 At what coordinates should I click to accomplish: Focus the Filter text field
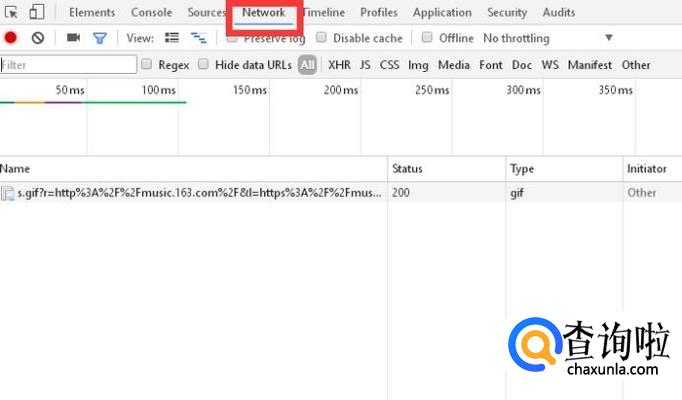point(68,65)
